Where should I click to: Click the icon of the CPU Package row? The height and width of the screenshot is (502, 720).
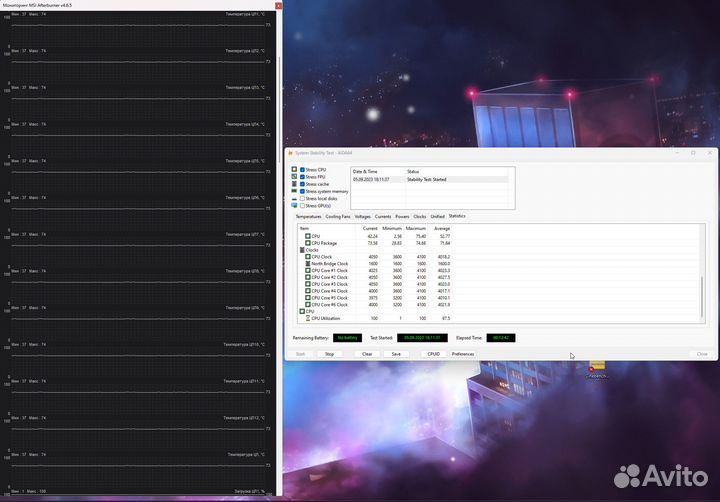308,243
